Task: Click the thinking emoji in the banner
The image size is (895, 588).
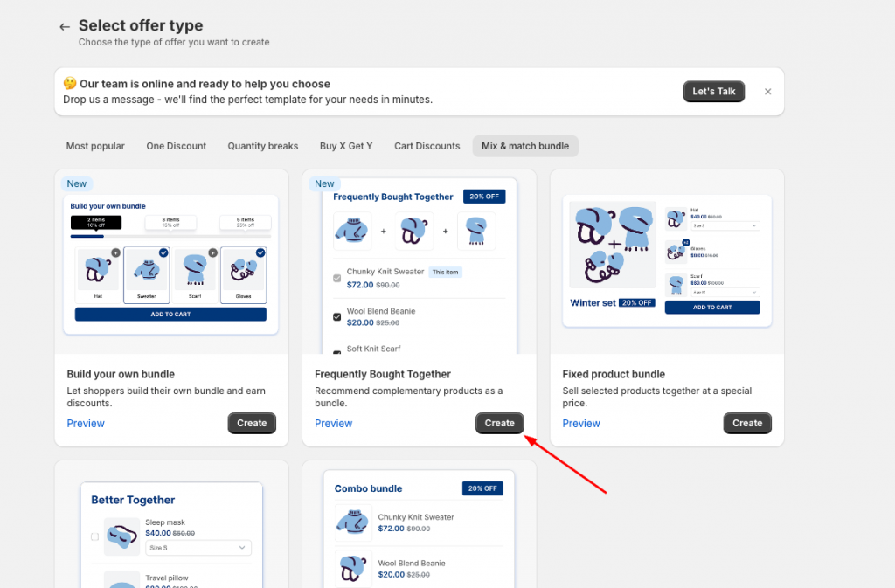Action: coord(70,83)
